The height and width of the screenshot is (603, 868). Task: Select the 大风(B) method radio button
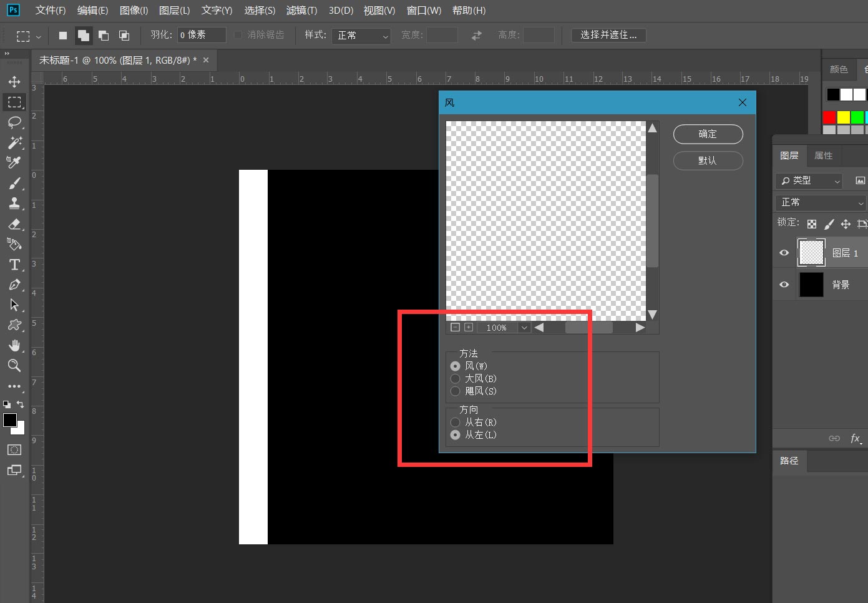coord(455,378)
